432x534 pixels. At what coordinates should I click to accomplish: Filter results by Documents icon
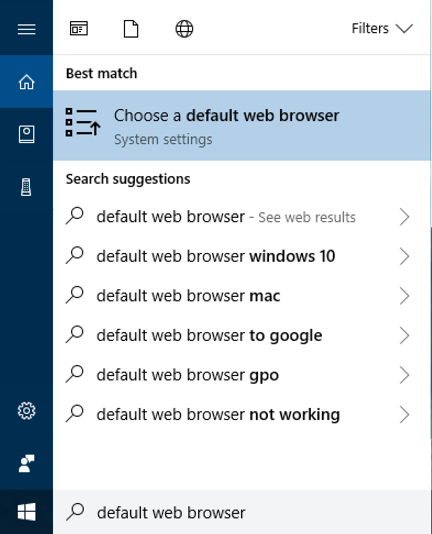click(131, 29)
